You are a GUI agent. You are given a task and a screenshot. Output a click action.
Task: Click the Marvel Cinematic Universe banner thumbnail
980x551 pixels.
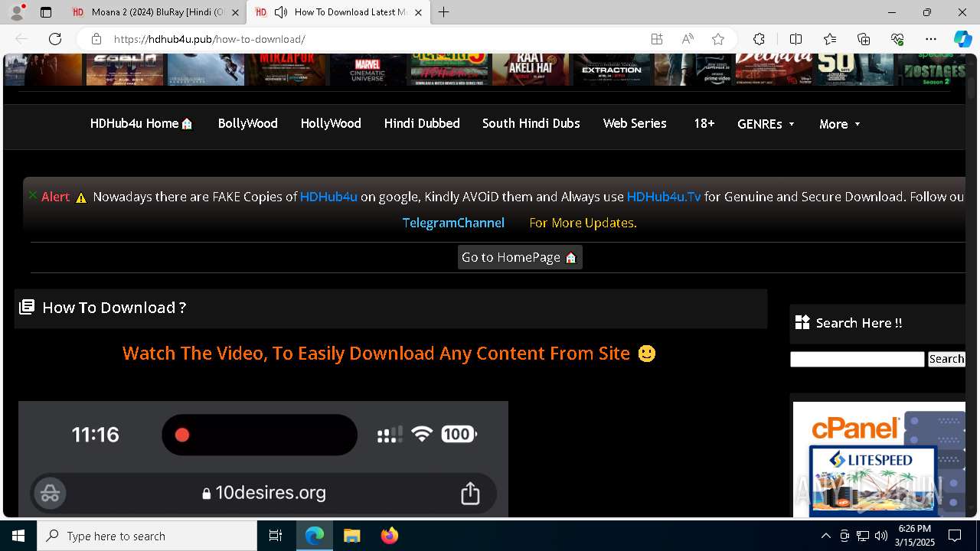(x=367, y=69)
